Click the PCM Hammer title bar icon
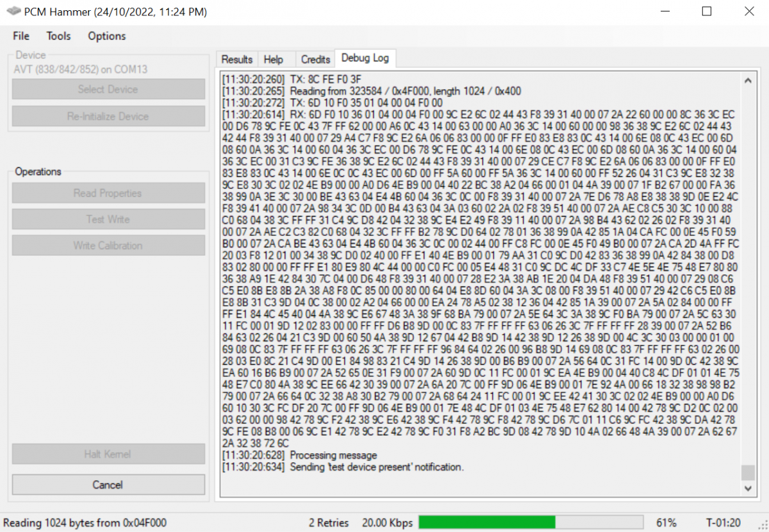Image resolution: width=769 pixels, height=532 pixels. point(13,12)
